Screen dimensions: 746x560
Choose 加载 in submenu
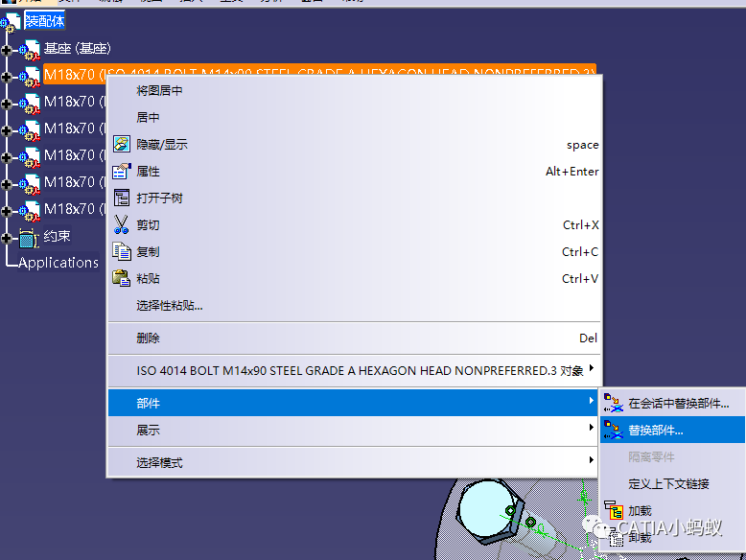(x=673, y=510)
